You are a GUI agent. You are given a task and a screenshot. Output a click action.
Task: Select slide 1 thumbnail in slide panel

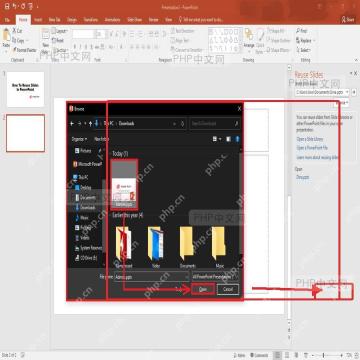tap(25, 89)
